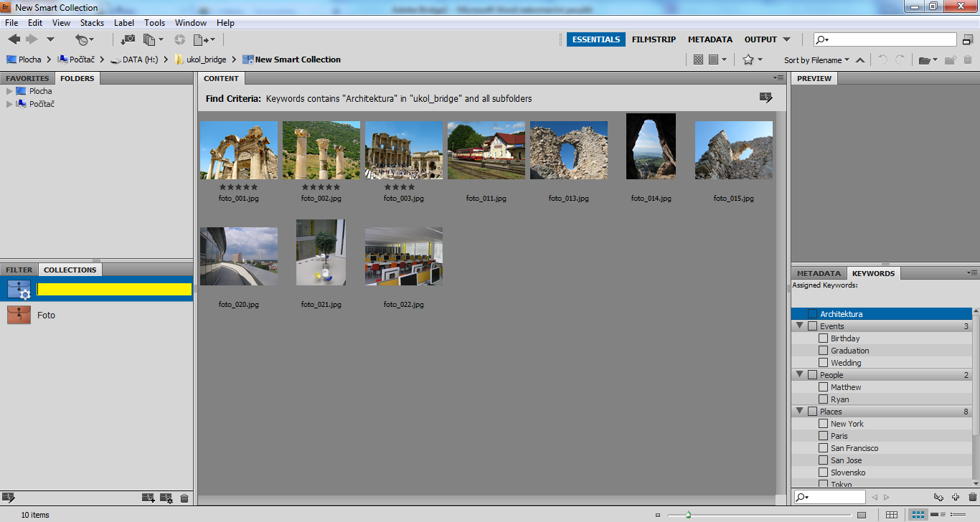
Task: Switch to the FILMSTRIP workspace
Action: 653,39
